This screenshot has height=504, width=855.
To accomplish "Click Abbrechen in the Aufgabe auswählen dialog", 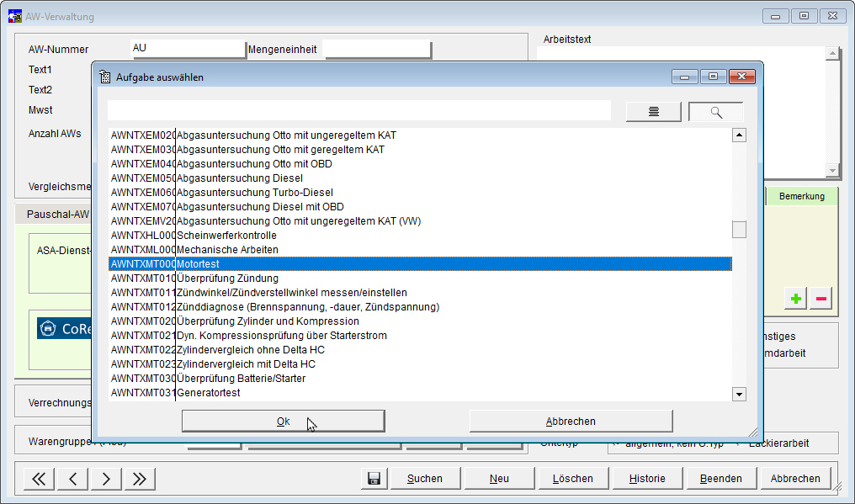I will 571,421.
